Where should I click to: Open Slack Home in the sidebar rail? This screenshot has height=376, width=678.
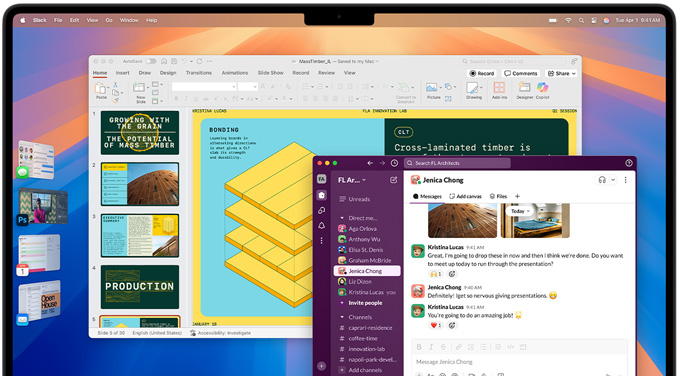322,195
